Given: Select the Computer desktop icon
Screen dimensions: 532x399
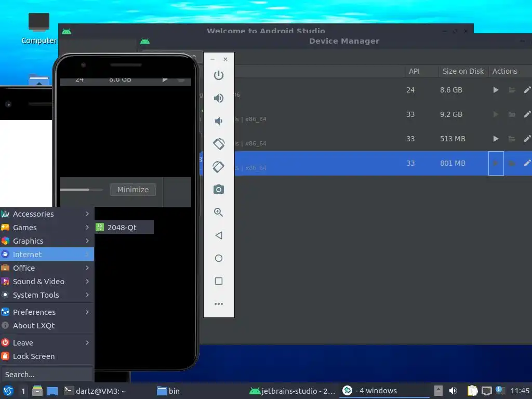Looking at the screenshot, I should [39, 29].
